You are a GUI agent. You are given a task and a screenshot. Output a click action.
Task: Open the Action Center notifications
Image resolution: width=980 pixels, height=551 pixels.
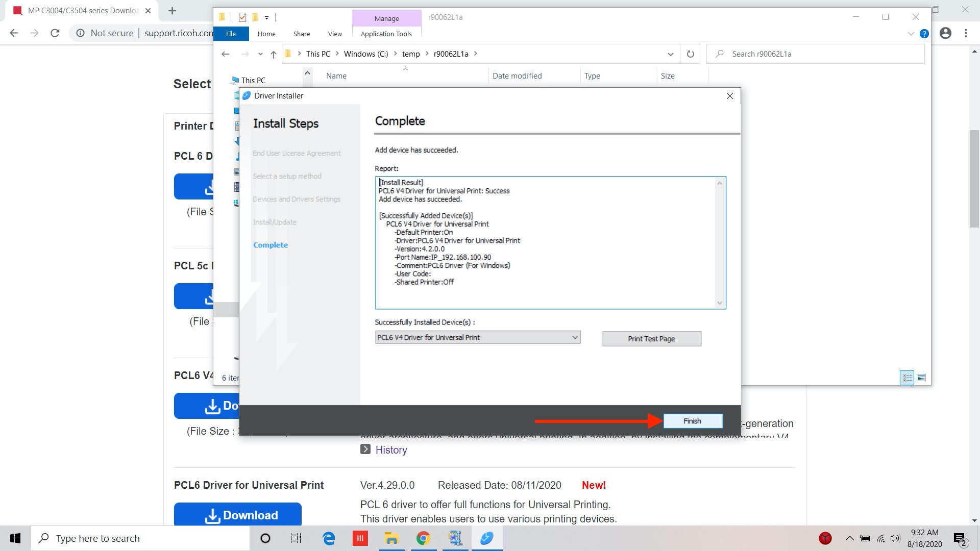[x=960, y=539]
